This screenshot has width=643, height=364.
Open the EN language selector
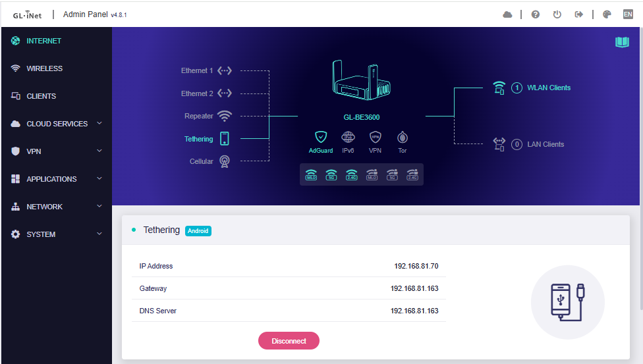click(628, 14)
